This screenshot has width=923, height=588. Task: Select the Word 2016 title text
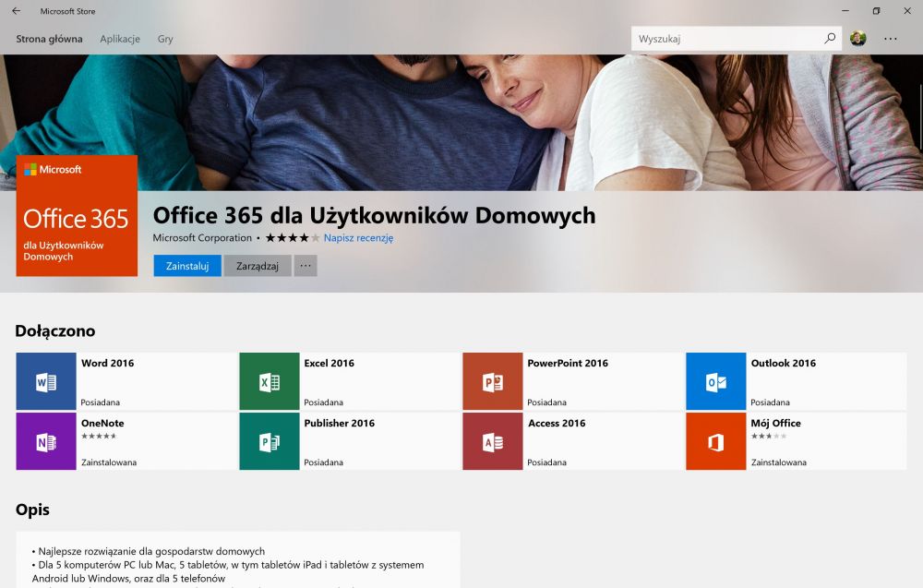(x=108, y=363)
